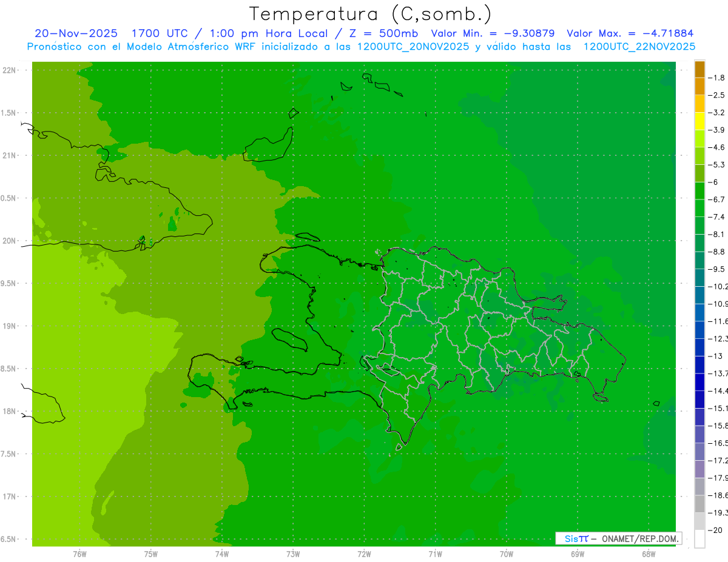This screenshot has height=562, width=728.
Task: Click the legend swatch between -13.7 and -14.4
Action: pyautogui.click(x=699, y=382)
